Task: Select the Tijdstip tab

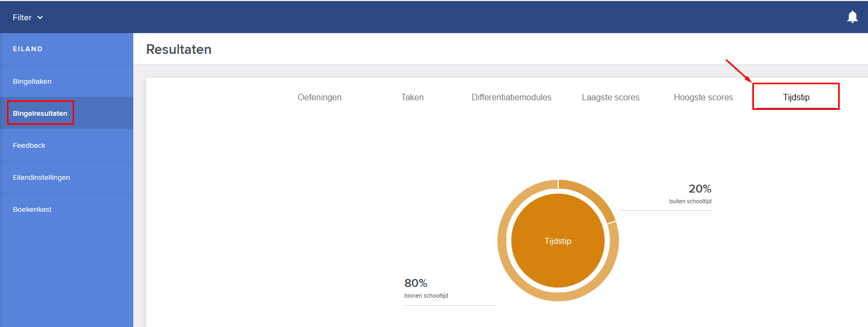Action: coord(796,97)
